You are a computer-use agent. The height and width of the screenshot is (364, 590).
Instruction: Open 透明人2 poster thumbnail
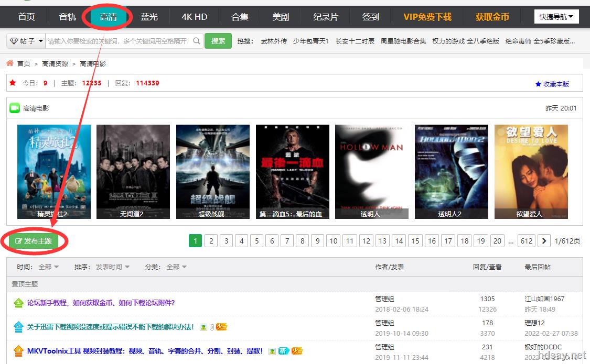point(452,172)
